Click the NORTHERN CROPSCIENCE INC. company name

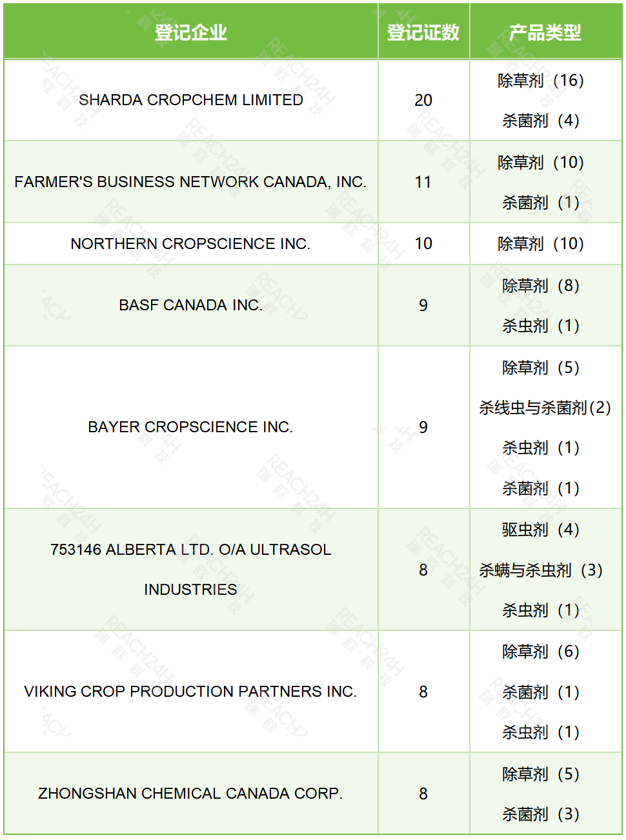(190, 244)
